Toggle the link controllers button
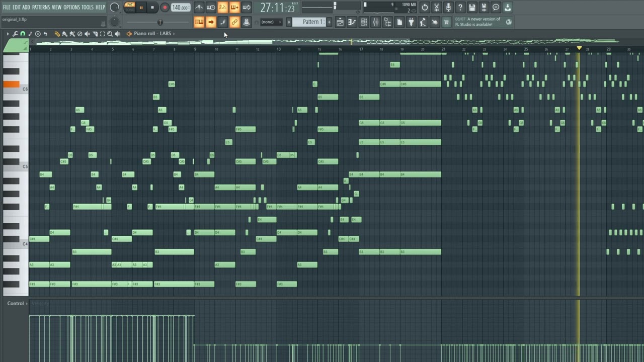This screenshot has height=362, width=644. pos(234,22)
